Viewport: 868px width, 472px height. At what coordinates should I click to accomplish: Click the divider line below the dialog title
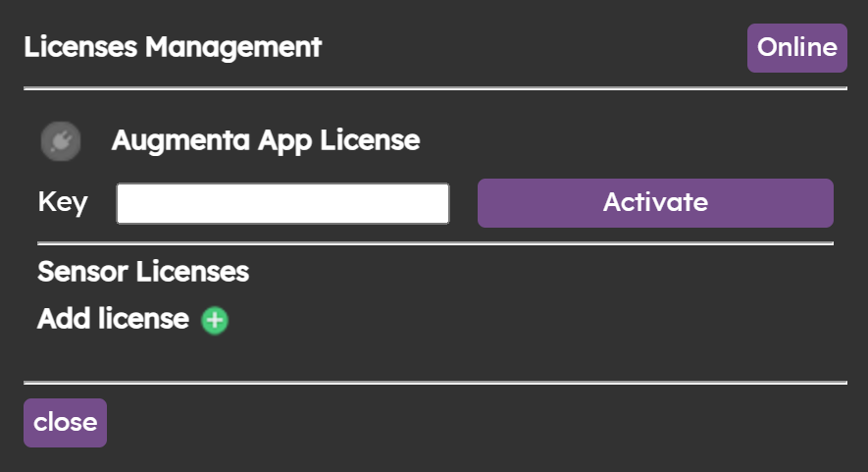434,88
